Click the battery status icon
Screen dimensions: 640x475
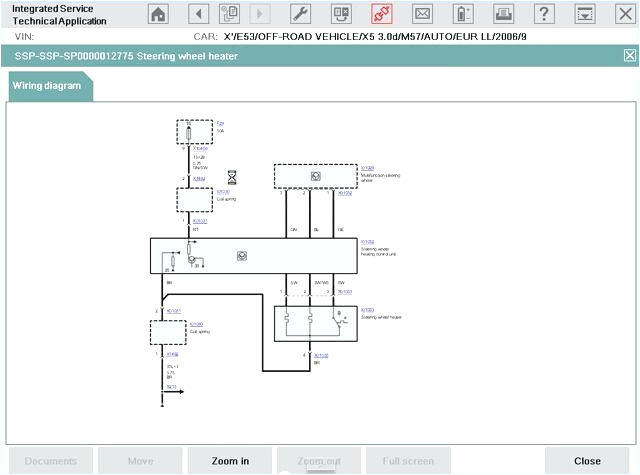(462, 14)
